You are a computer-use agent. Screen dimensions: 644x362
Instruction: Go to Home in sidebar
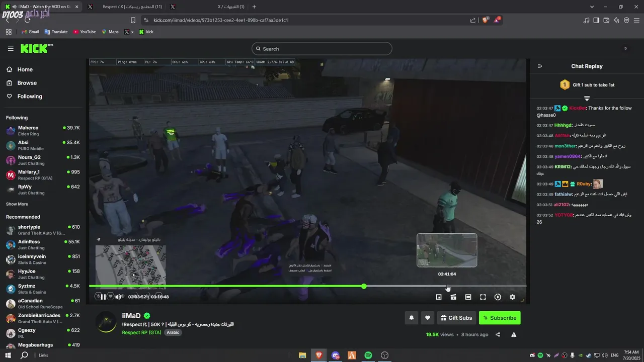pos(19,69)
